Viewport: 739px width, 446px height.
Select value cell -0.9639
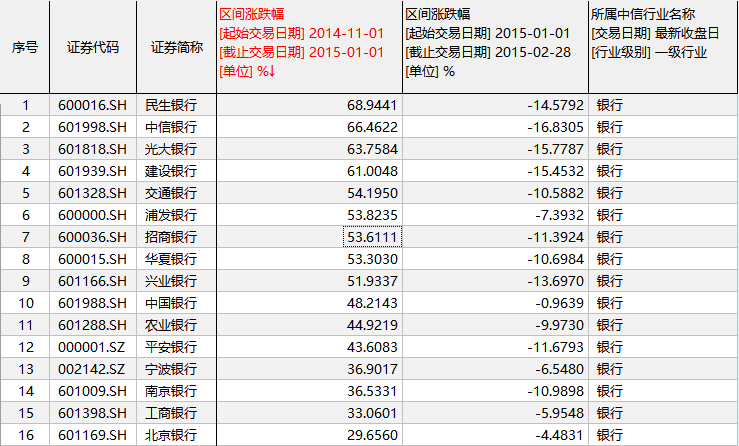[495, 303]
